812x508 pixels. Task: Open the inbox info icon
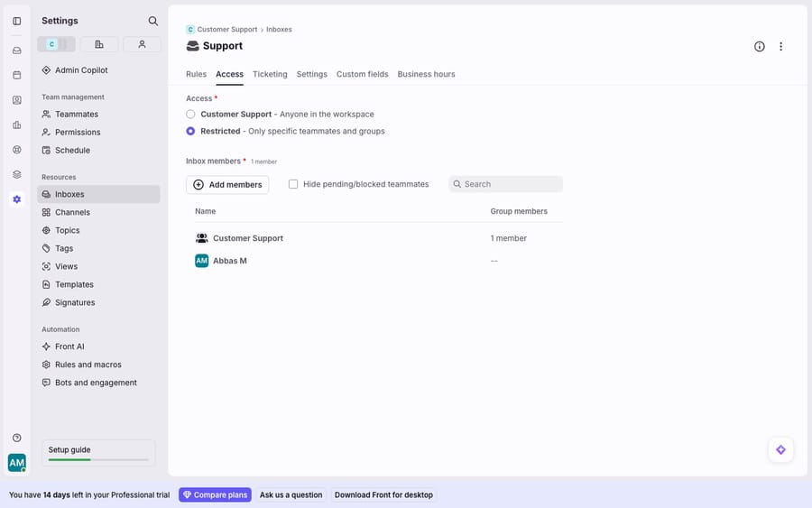click(x=759, y=47)
